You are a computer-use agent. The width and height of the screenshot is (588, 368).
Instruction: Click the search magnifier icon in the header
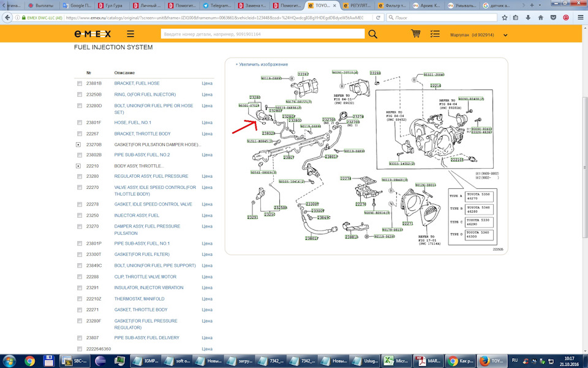[x=372, y=34]
